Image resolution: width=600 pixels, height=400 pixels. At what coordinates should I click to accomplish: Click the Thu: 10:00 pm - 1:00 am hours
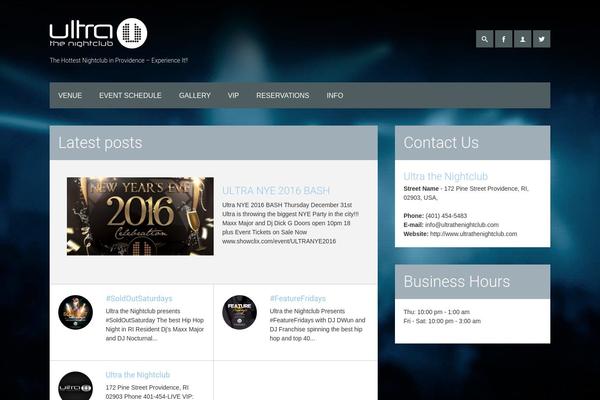click(x=437, y=312)
